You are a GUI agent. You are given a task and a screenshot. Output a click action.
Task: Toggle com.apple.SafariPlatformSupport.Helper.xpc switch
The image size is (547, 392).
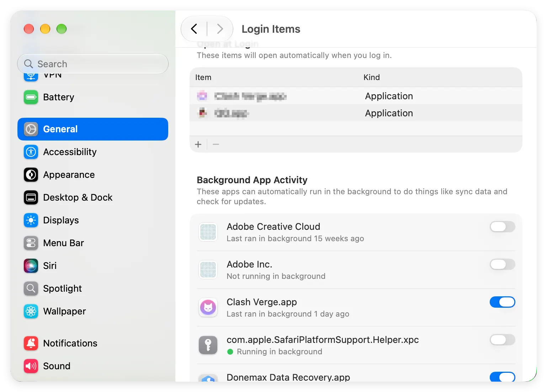(503, 340)
